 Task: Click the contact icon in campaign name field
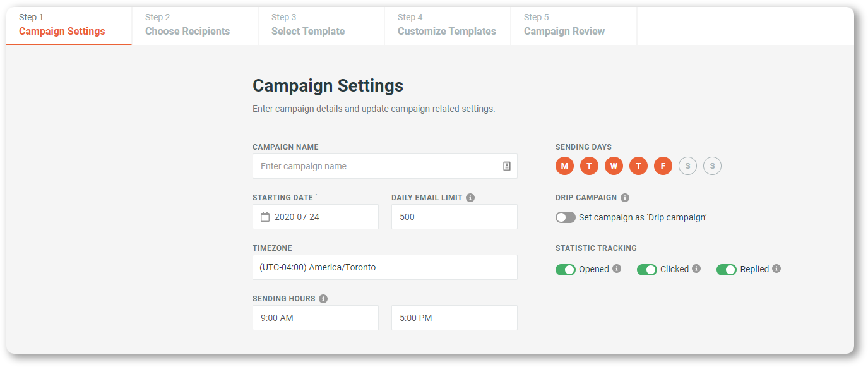click(506, 166)
